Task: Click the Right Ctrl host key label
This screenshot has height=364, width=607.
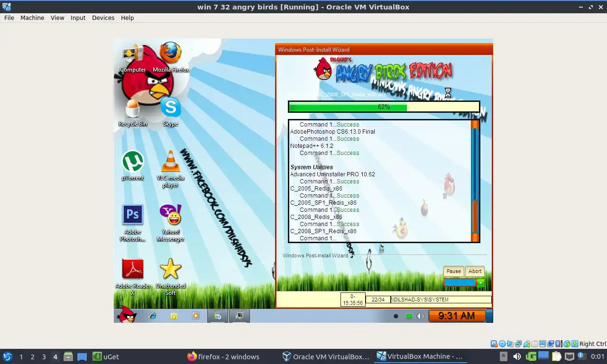Action: [x=593, y=344]
